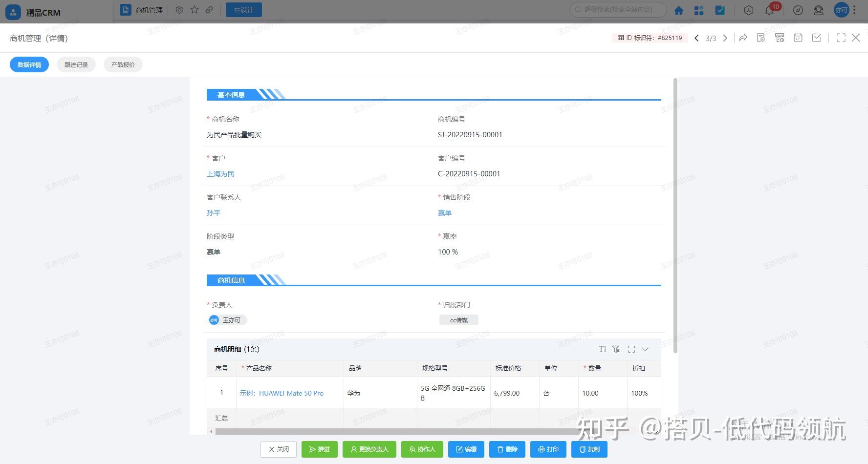Open the settings gear next to 商机管理
The width and height of the screenshot is (868, 464).
click(x=179, y=9)
